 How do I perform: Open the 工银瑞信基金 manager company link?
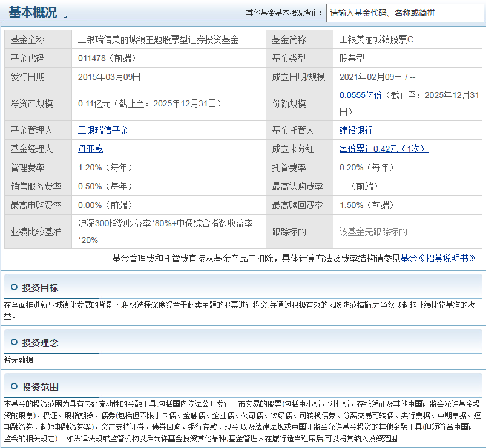[103, 130]
